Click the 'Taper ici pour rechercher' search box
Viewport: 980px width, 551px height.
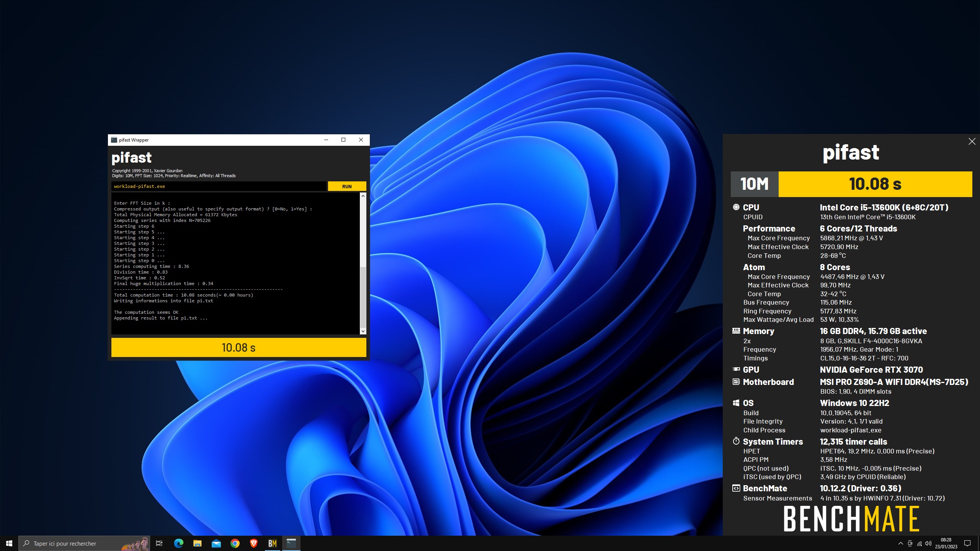tap(84, 543)
